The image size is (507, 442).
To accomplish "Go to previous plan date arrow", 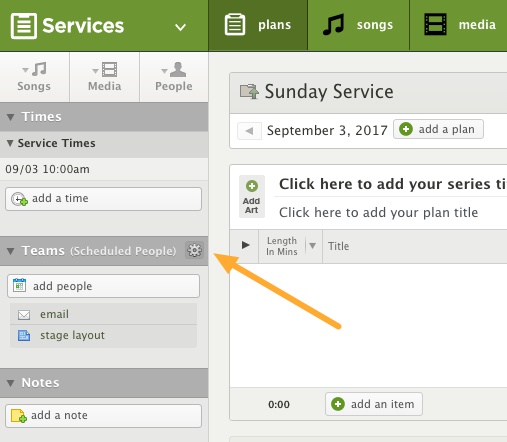I will point(249,131).
